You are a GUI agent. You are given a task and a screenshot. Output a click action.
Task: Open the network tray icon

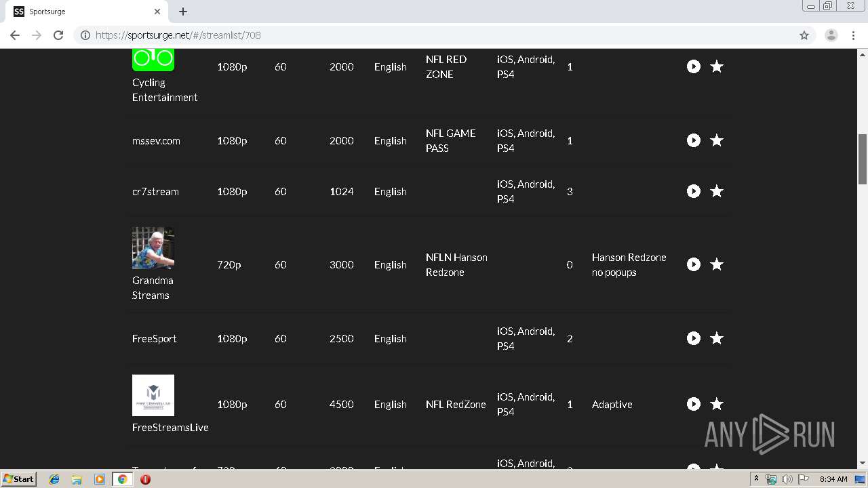(x=771, y=479)
